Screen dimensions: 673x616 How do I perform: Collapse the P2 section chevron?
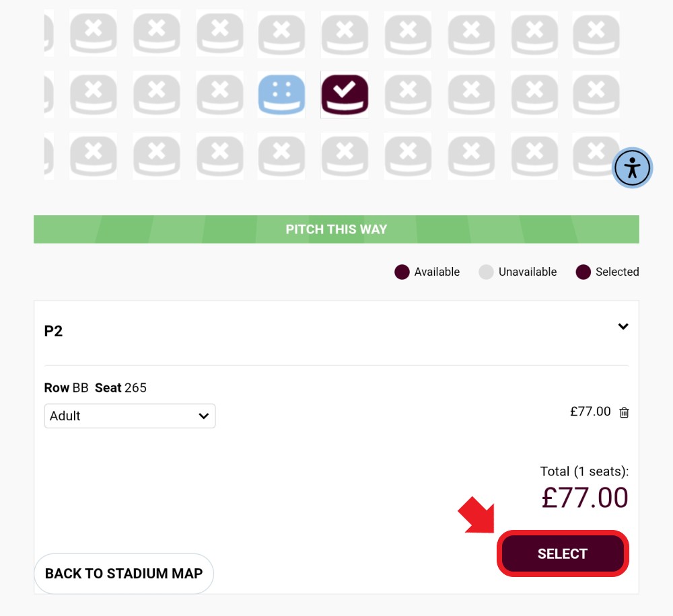(623, 326)
